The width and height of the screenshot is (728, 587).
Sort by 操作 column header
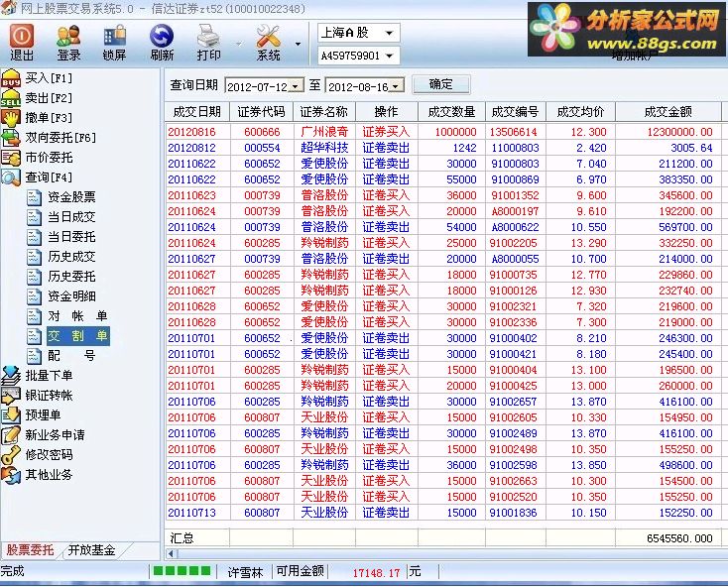point(386,112)
